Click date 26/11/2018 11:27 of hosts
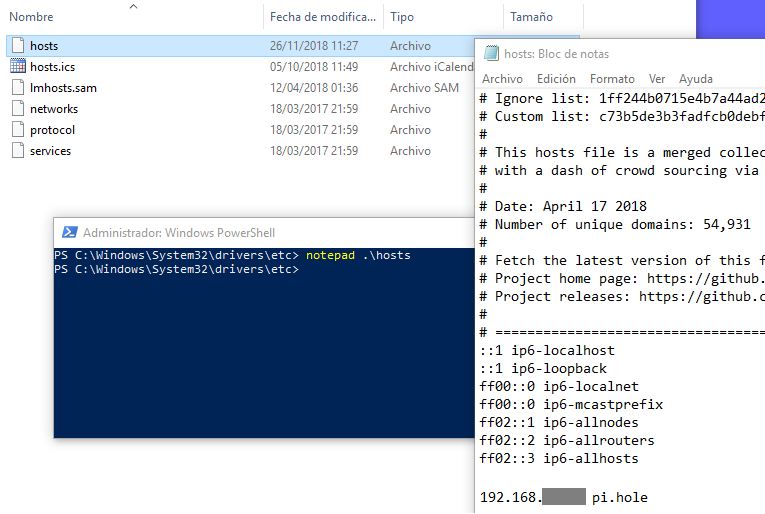 tap(314, 45)
